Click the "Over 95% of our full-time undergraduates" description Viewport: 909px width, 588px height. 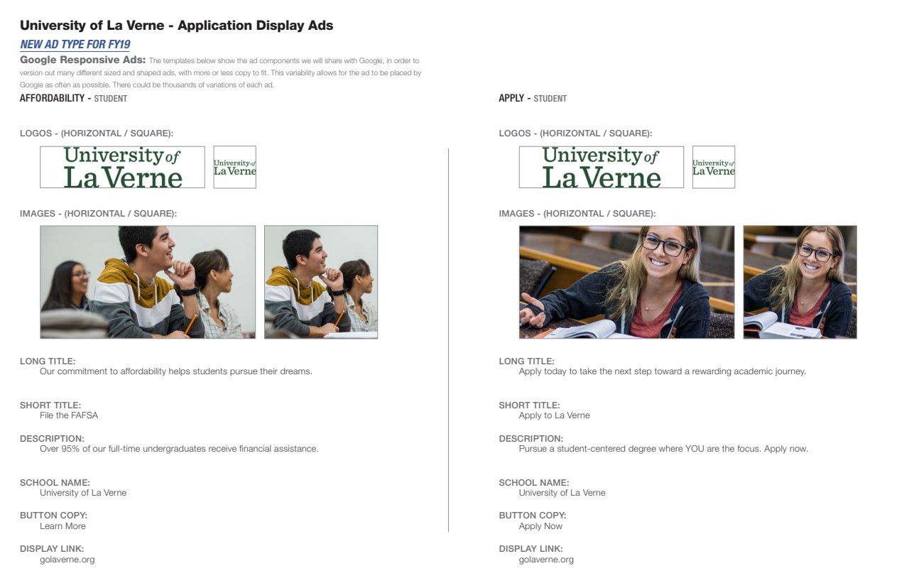179,449
